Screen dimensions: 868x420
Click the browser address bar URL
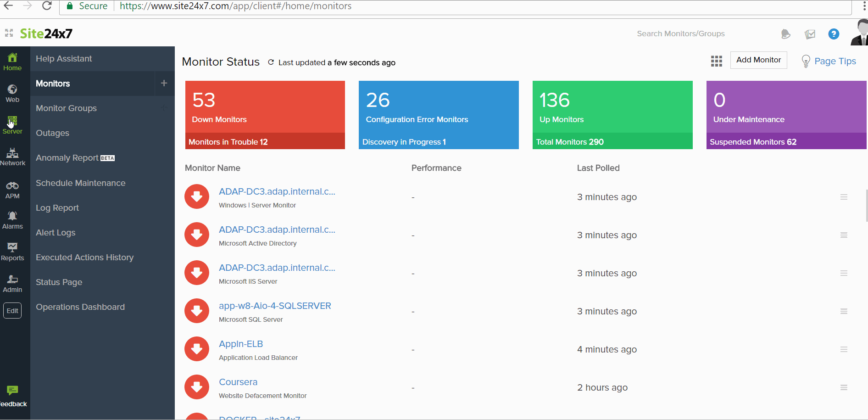tap(235, 6)
